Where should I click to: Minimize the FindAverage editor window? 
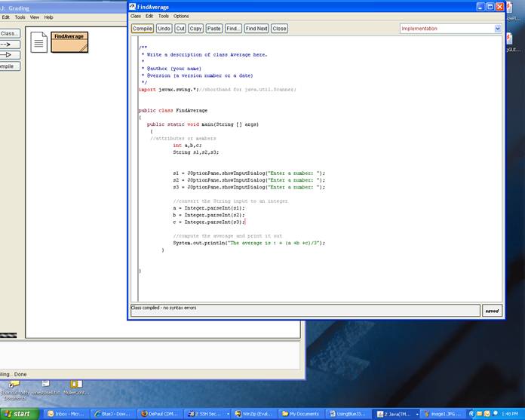point(480,7)
